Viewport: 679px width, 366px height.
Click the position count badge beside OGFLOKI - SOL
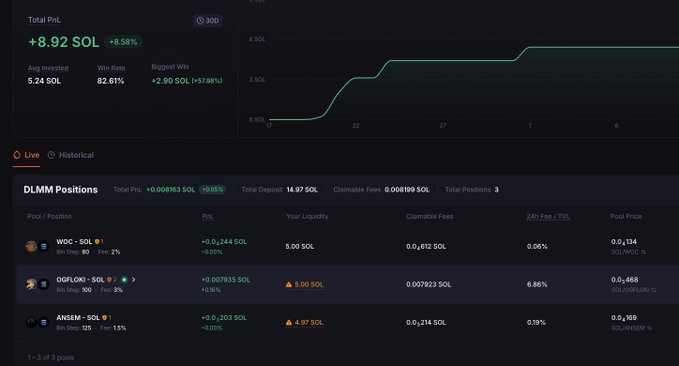click(111, 280)
